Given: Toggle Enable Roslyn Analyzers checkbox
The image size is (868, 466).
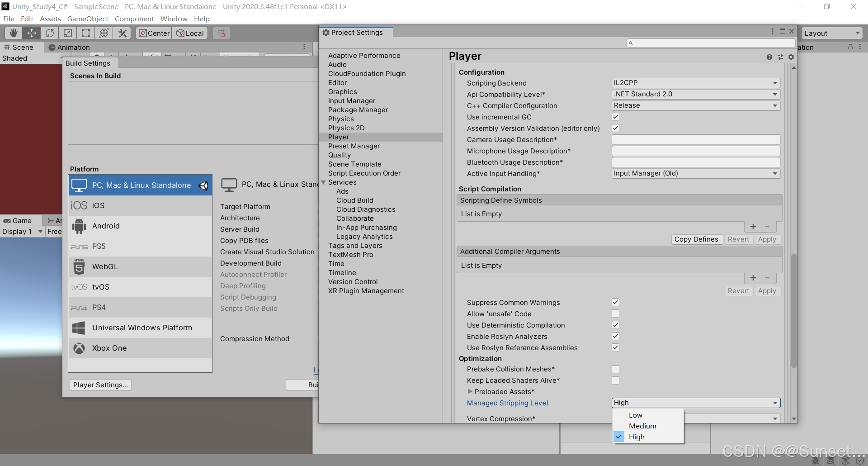Looking at the screenshot, I should 615,336.
